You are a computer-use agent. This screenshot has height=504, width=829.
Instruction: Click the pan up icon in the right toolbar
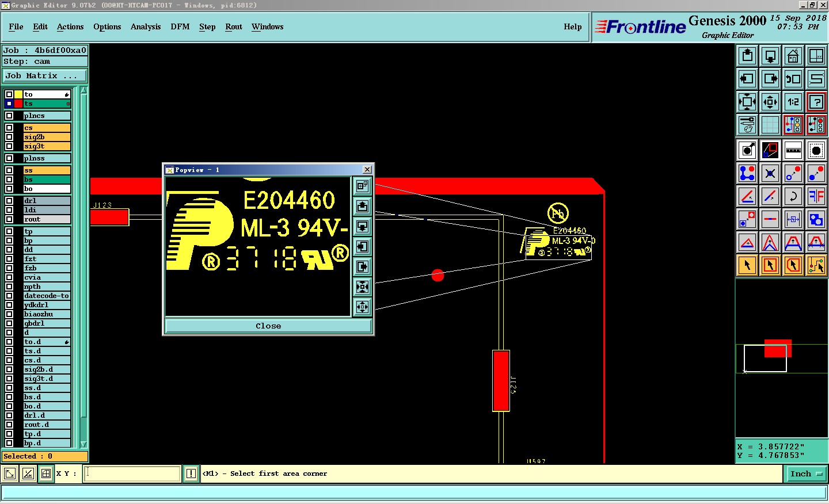pyautogui.click(x=747, y=56)
